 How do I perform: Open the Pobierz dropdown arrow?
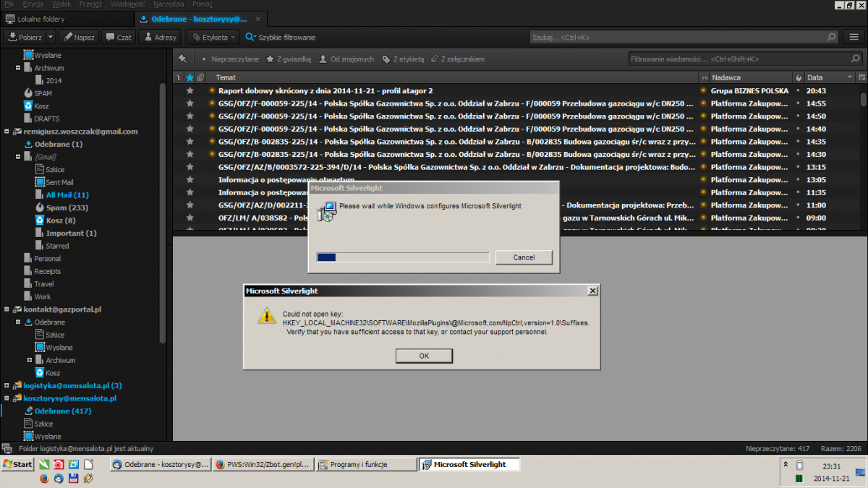pos(51,37)
